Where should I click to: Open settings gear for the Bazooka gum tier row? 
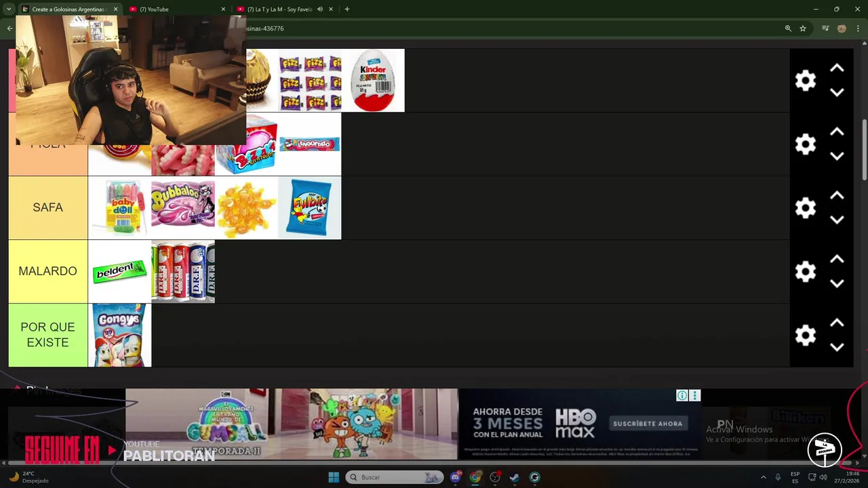[805, 144]
